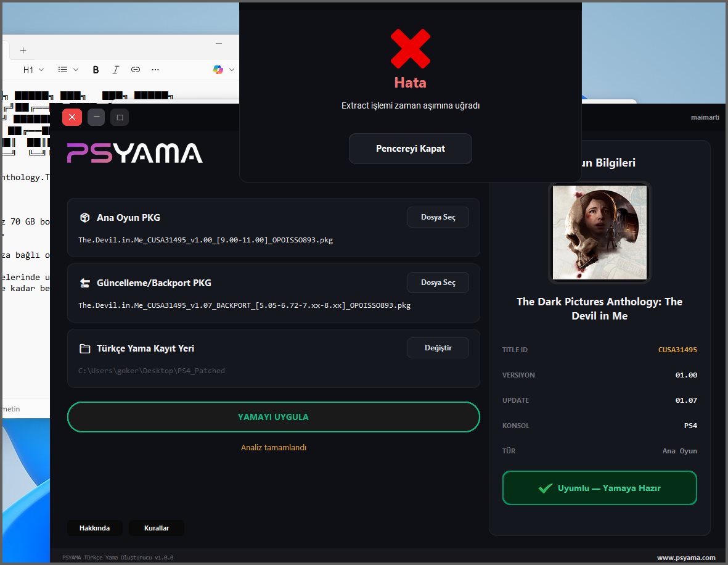Click Dosya Seç for Ana Oyun PKG

[438, 217]
